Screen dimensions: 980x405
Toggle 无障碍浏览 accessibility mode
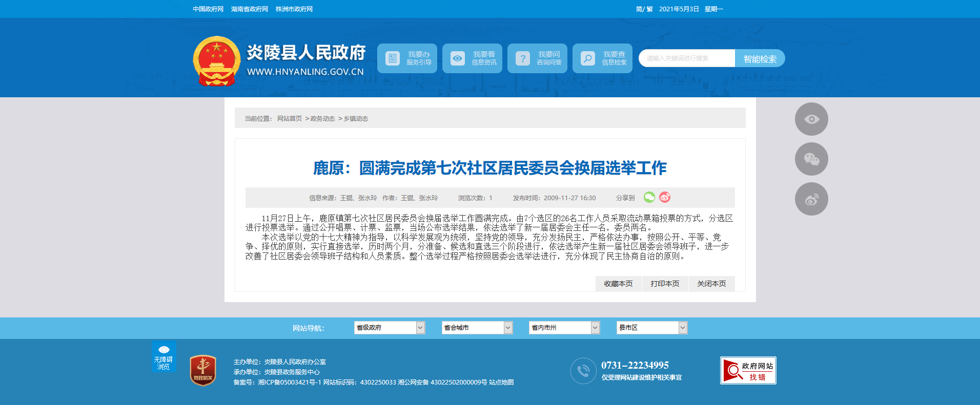coord(164,357)
